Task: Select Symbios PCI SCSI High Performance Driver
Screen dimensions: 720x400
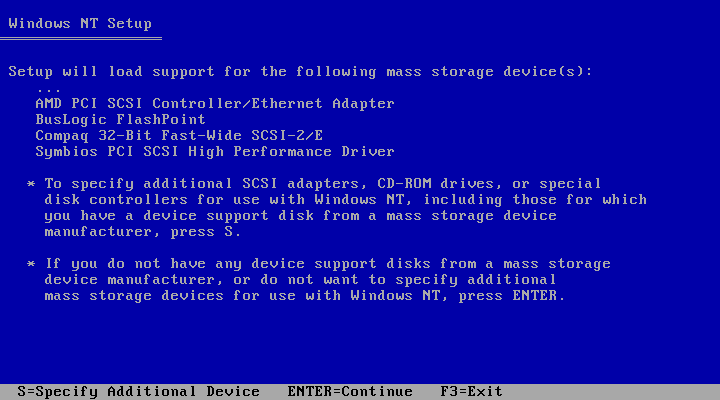Action: click(x=215, y=152)
